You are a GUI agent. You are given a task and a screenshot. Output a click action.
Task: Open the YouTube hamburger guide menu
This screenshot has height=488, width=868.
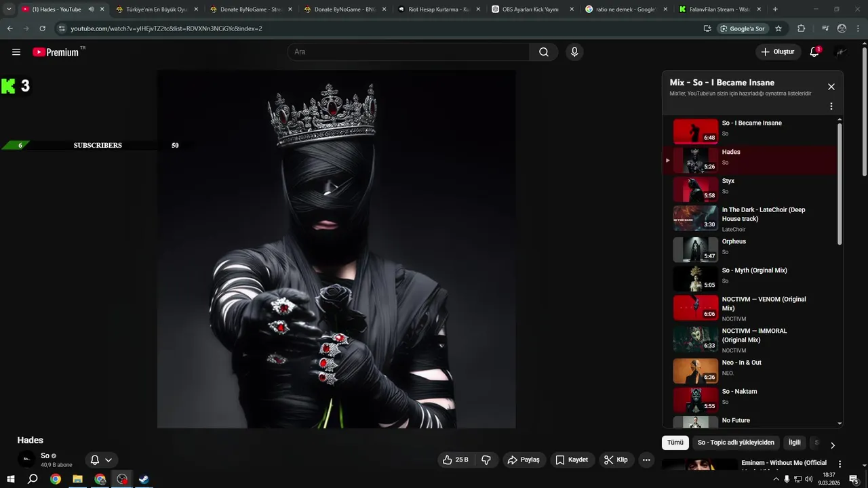coord(16,52)
